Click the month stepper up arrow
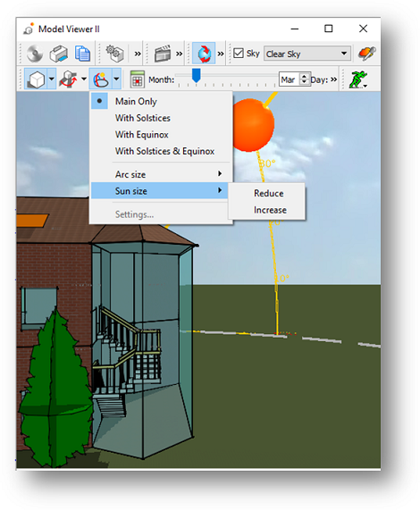The width and height of the screenshot is (420, 510). [304, 76]
